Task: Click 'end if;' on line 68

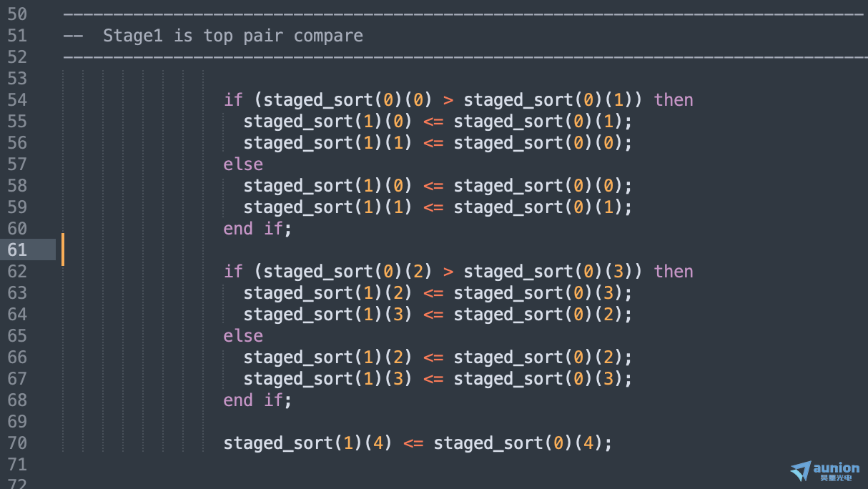Action: point(257,400)
